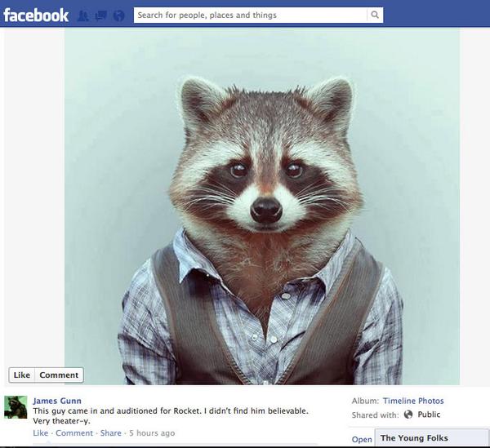Click the Like link under the caption
Viewport: 490px width, 448px height.
[41, 433]
